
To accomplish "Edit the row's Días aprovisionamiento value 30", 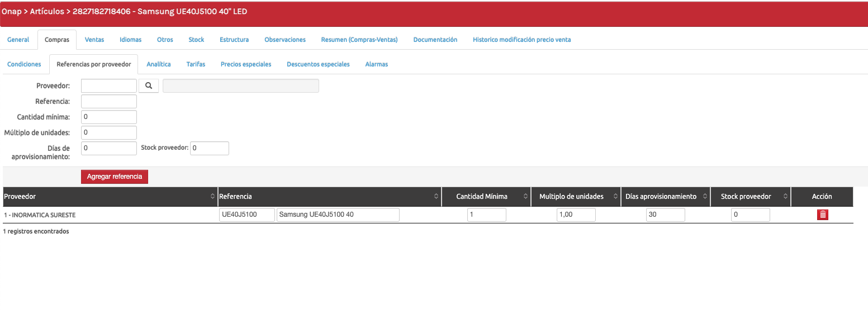I will tap(665, 215).
